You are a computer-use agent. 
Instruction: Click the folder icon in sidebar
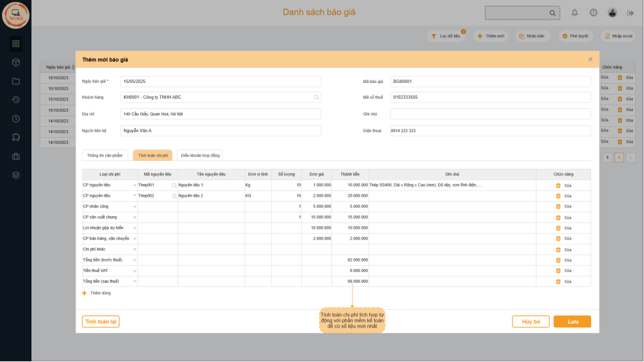point(16,81)
